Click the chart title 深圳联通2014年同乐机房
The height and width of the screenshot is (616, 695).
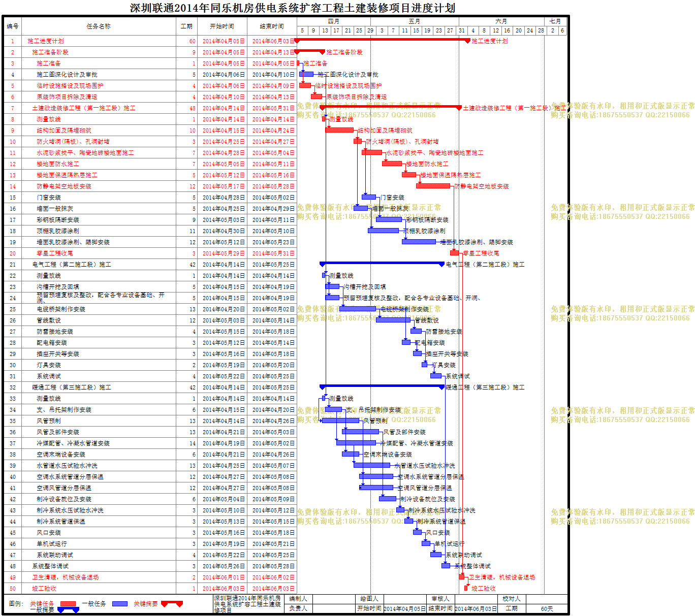pyautogui.click(x=293, y=8)
